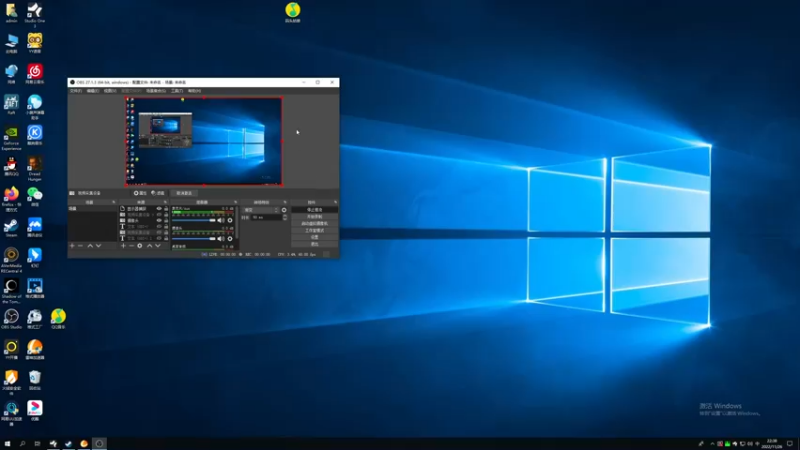Open source properties via the sources gear icon

[140, 246]
